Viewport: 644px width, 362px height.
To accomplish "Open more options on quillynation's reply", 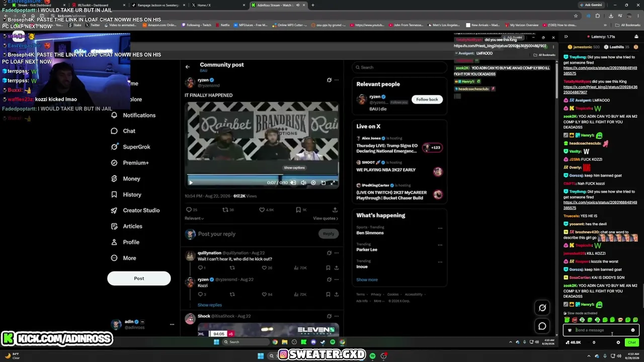I will (337, 253).
